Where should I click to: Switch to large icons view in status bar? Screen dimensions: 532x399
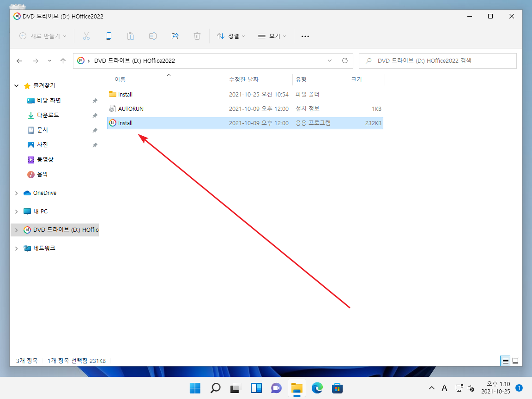515,361
